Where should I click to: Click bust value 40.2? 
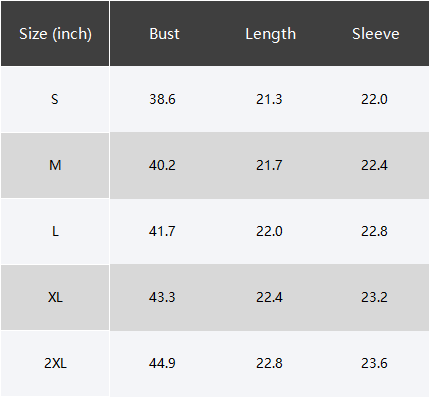[162, 165]
